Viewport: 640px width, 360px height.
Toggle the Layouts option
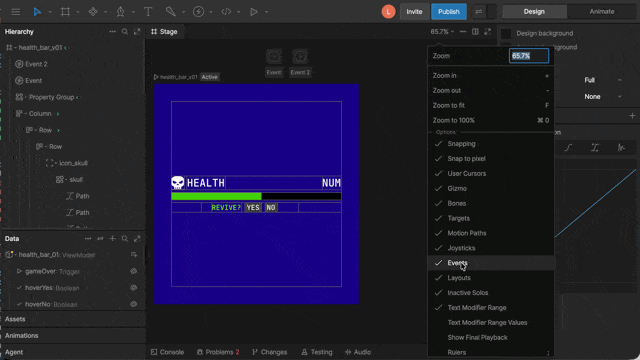[x=491, y=278]
